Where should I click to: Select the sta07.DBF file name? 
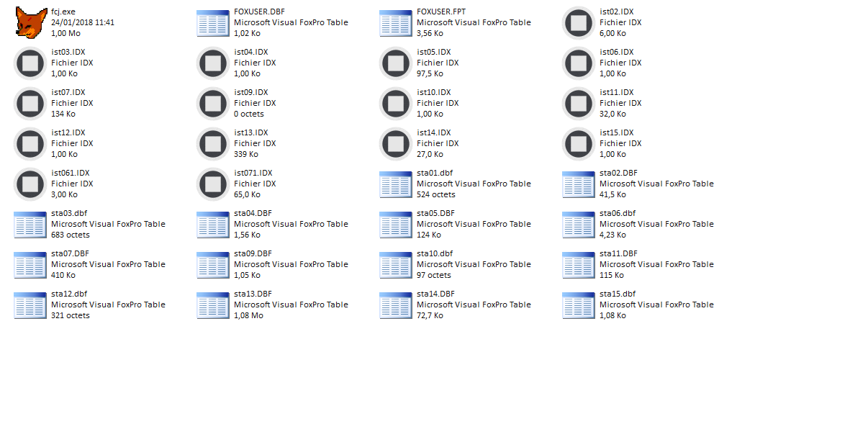point(70,253)
